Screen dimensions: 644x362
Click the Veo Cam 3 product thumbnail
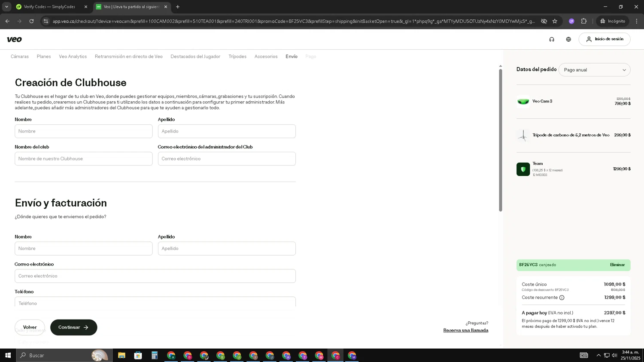523,101
